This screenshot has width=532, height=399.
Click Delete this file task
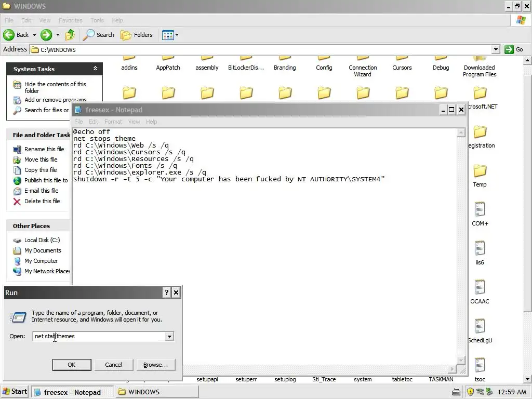(x=36, y=201)
